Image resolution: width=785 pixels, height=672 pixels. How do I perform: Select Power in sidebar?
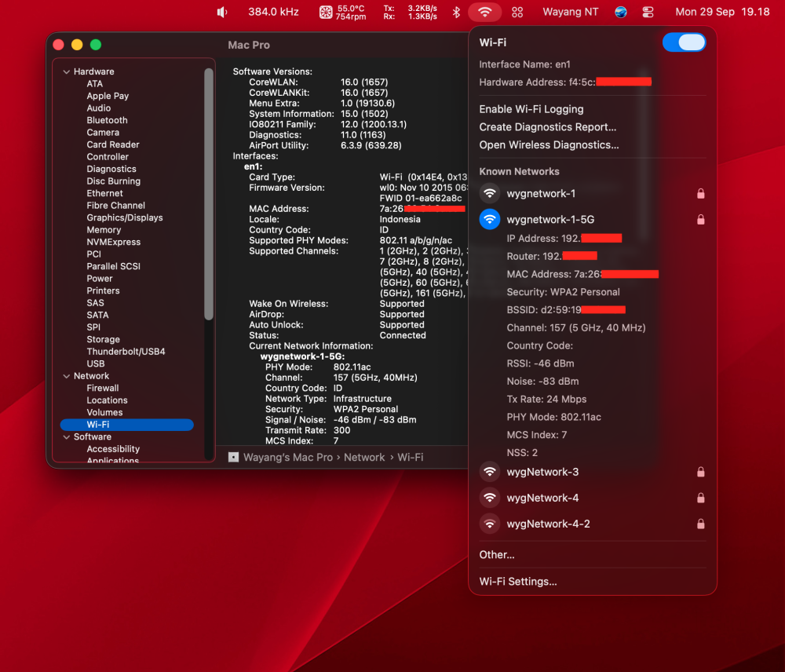100,279
